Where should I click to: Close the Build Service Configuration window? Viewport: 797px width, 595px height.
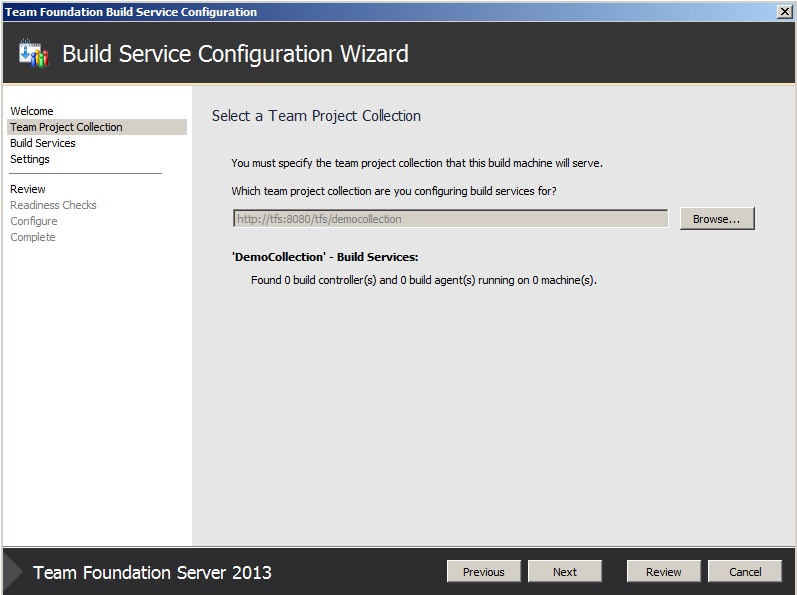click(785, 11)
